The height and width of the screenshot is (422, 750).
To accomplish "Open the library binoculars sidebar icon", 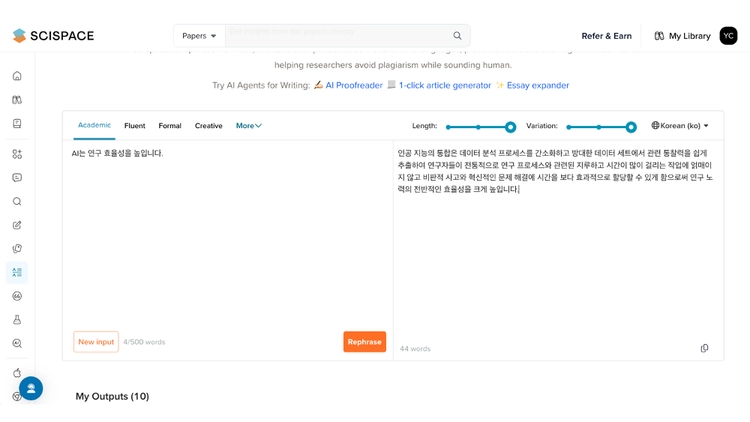I will pos(17,100).
